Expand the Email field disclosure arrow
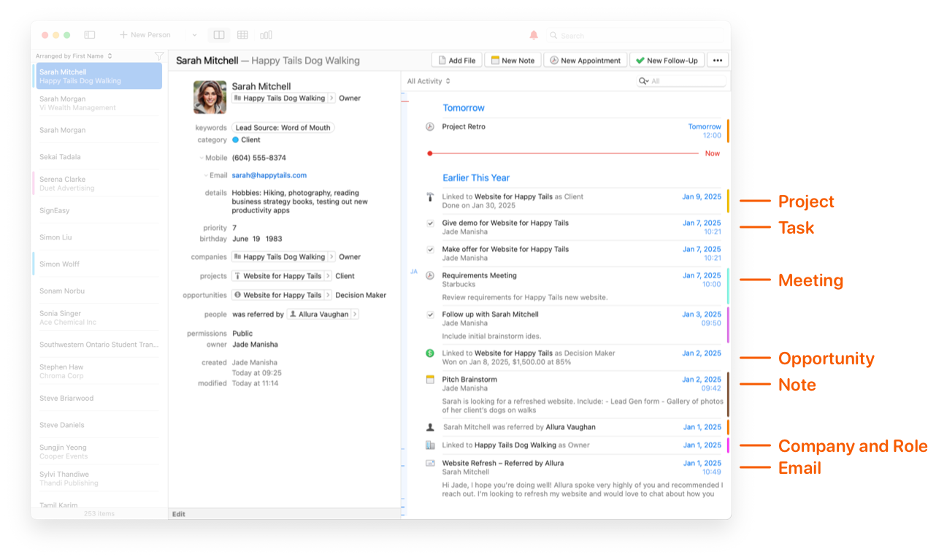Image resolution: width=936 pixels, height=560 pixels. point(207,175)
